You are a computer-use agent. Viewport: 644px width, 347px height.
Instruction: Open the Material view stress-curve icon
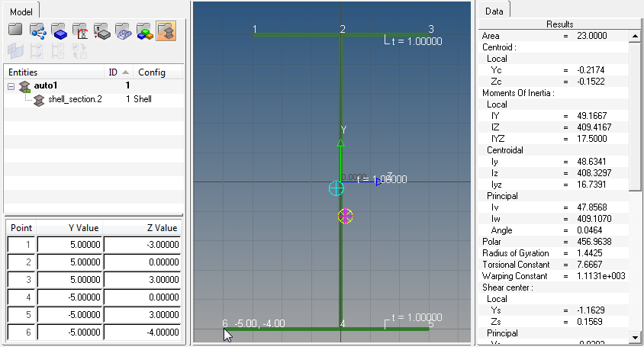click(x=81, y=31)
